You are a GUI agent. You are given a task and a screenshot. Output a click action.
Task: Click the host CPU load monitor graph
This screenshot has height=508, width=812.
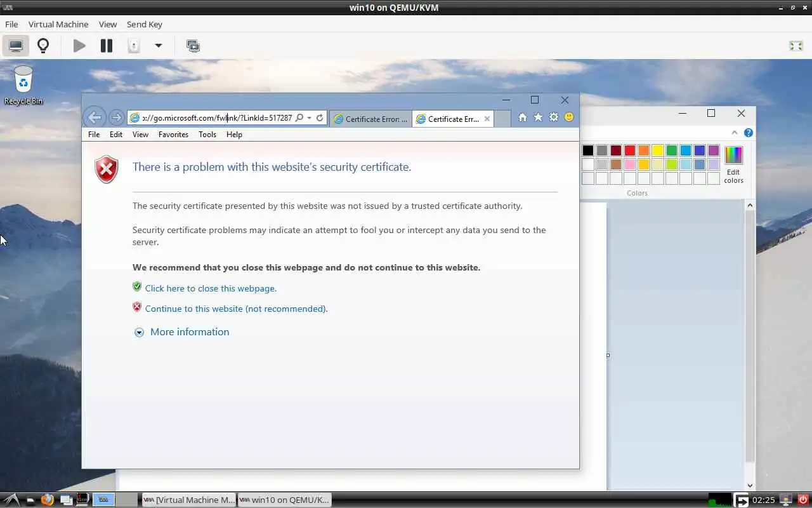720,500
